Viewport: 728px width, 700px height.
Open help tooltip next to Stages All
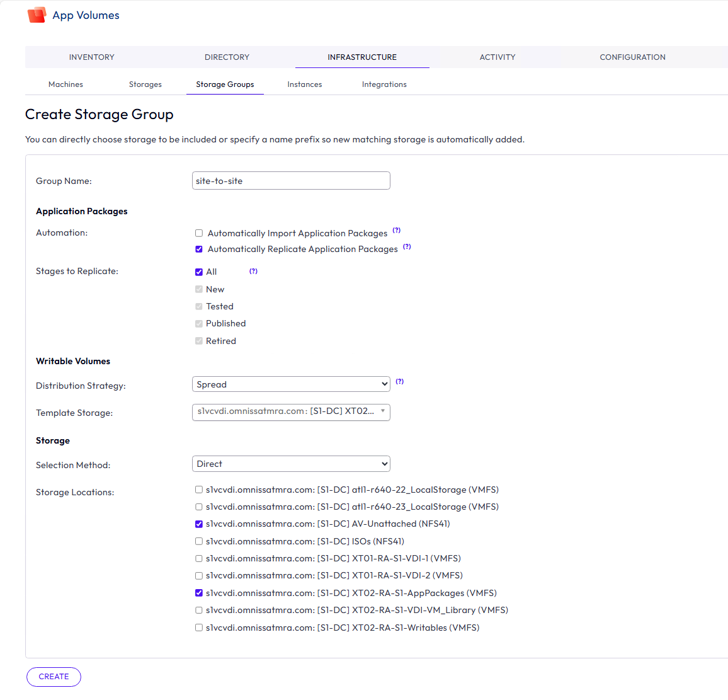tap(253, 272)
